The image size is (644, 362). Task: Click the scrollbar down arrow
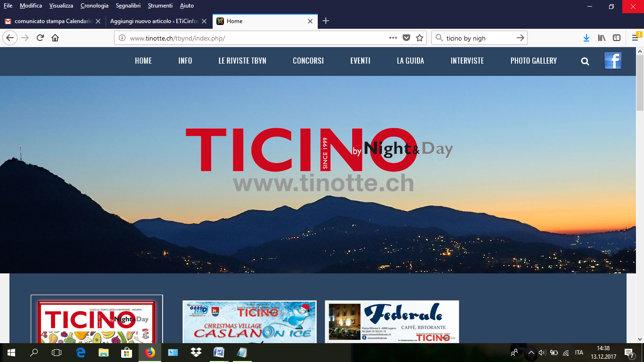pos(640,339)
